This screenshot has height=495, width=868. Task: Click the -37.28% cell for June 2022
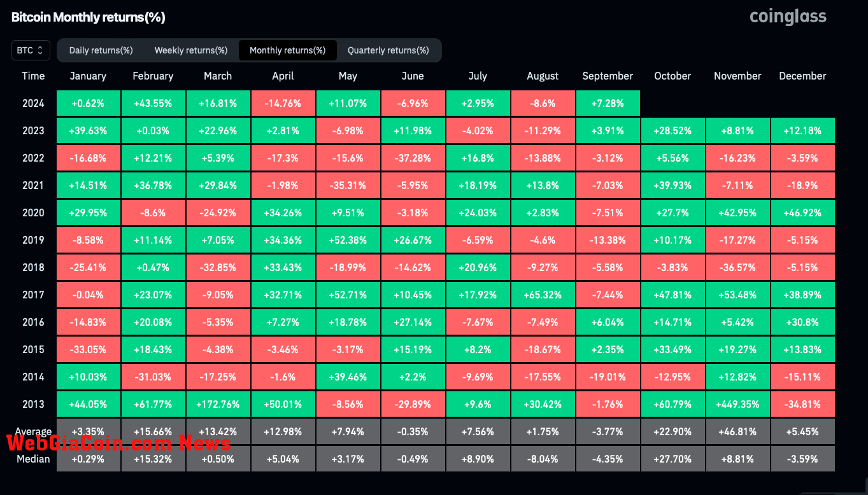click(413, 158)
